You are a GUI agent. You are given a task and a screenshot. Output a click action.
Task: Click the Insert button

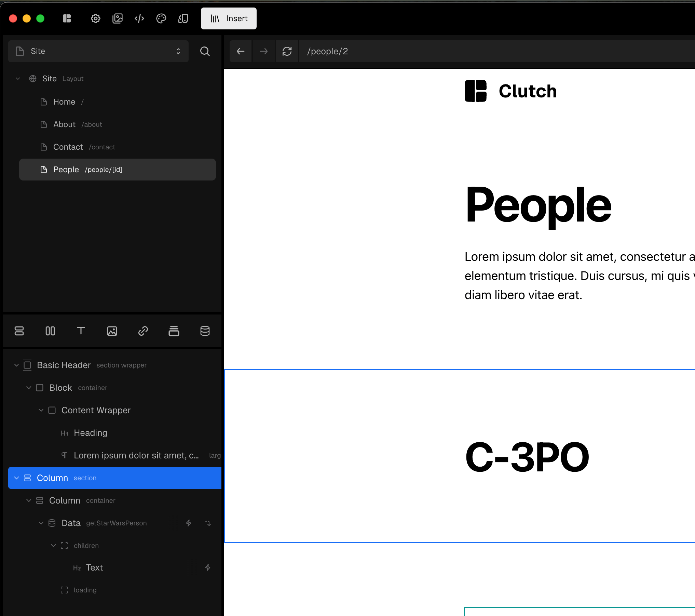(229, 18)
